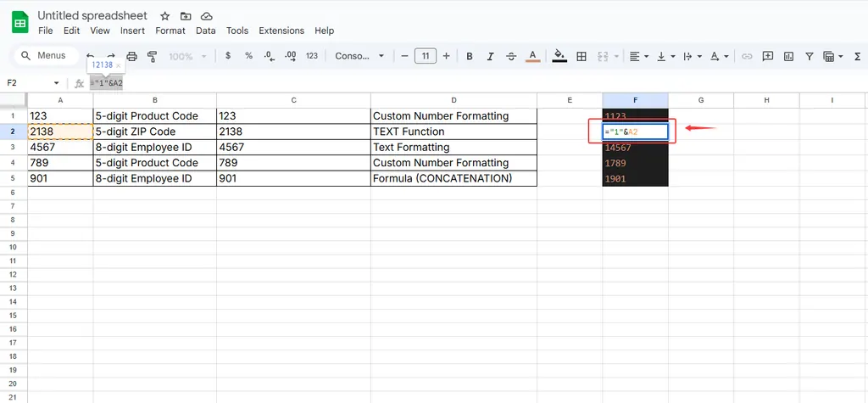Click the format as currency icon
This screenshot has height=403, width=868.
point(228,56)
